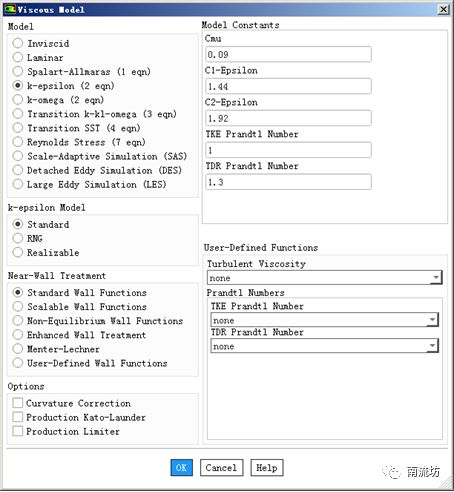Select the Laminar model radio button
The width and height of the screenshot is (454, 492).
point(18,57)
